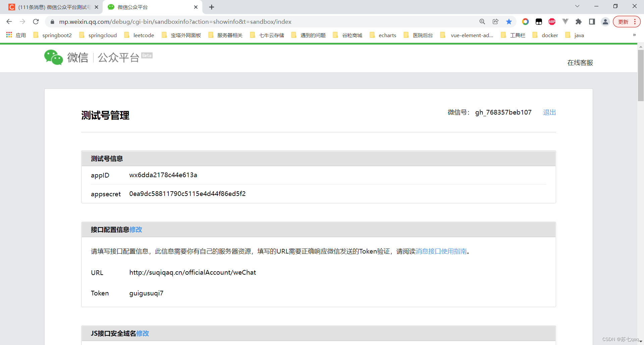Click the 测试号管理 heading

(105, 115)
